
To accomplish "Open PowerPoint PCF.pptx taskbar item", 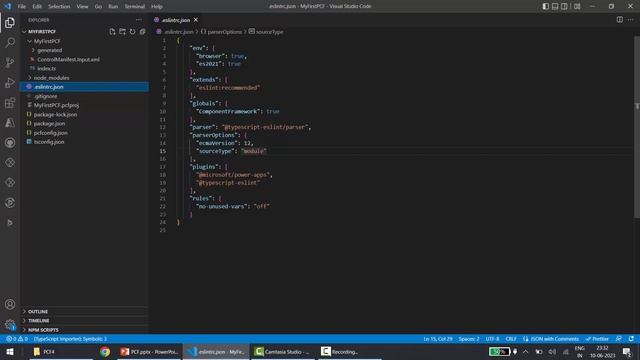I will click(x=149, y=351).
